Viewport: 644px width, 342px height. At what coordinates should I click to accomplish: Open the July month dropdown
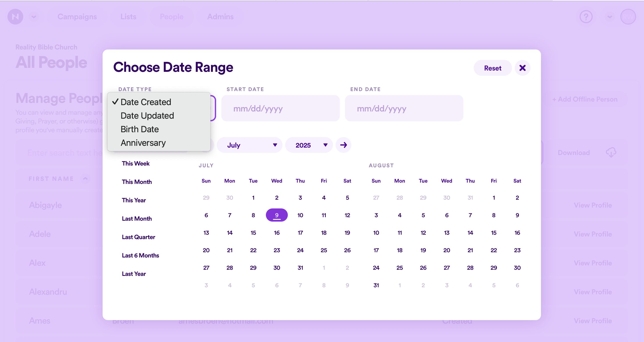click(x=249, y=145)
